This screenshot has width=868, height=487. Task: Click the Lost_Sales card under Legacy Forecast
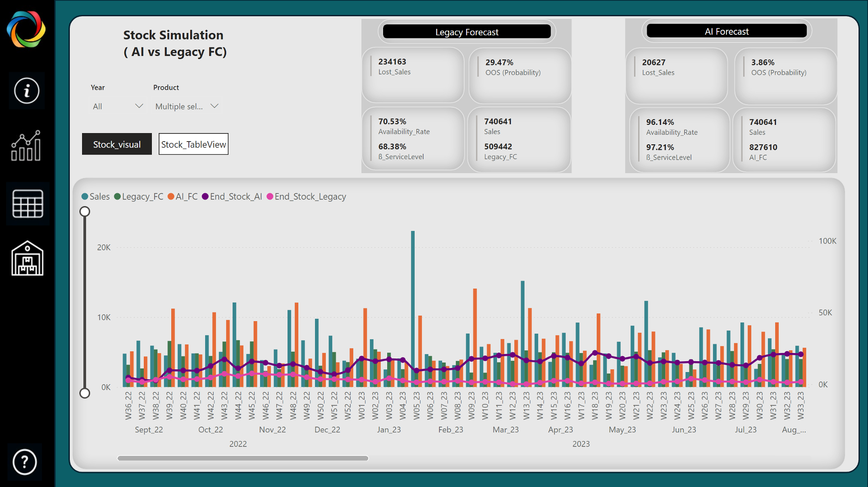[x=412, y=74]
